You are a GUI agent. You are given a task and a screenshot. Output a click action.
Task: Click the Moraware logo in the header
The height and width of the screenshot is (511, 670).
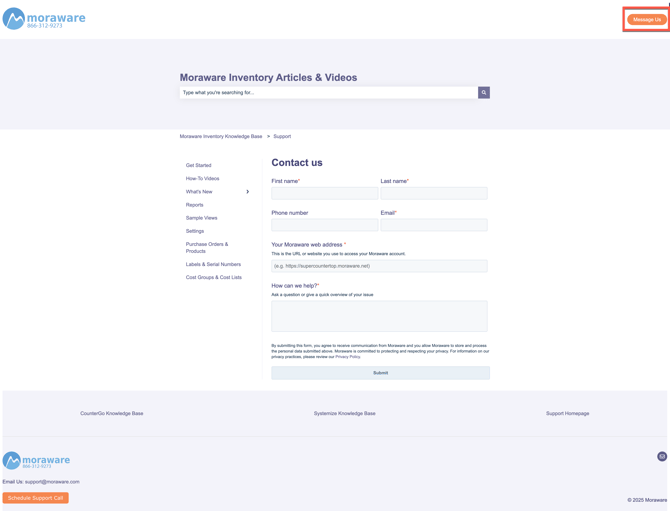(x=44, y=19)
